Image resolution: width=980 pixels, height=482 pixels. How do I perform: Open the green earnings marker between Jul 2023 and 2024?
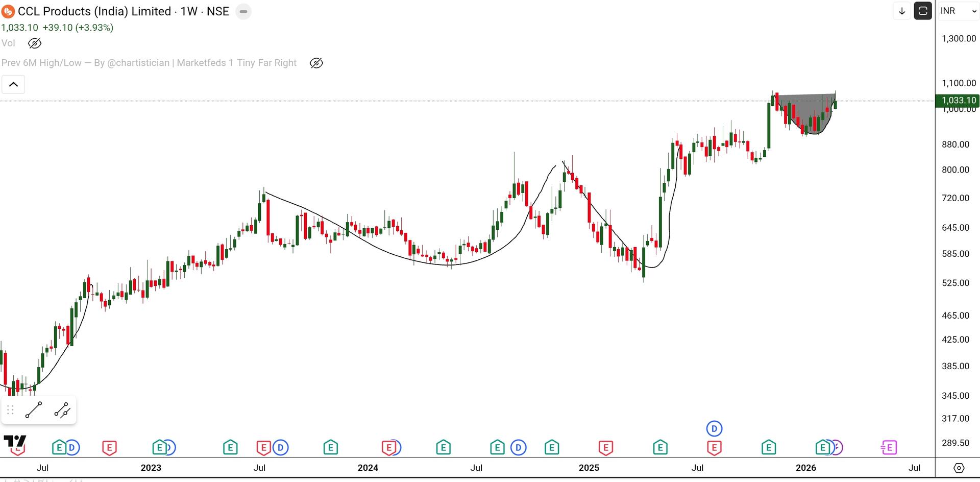[330, 448]
